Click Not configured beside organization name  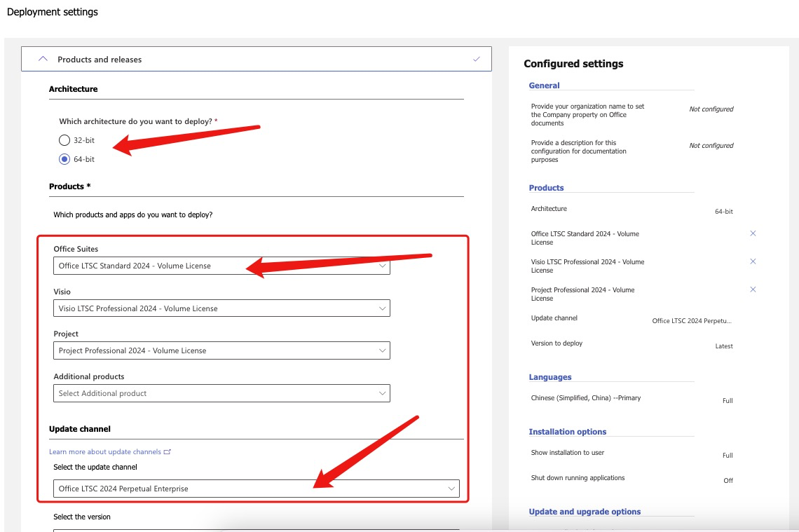(x=711, y=109)
